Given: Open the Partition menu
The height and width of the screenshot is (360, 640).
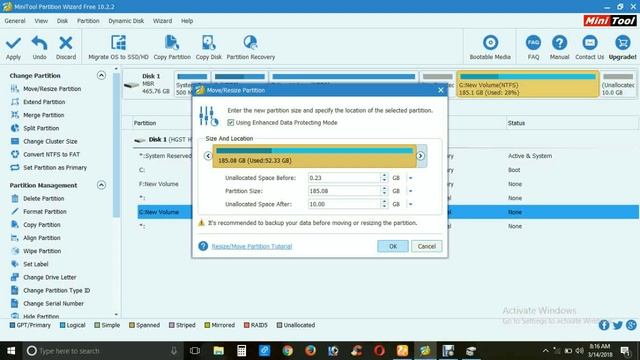Looking at the screenshot, I should 88,21.
